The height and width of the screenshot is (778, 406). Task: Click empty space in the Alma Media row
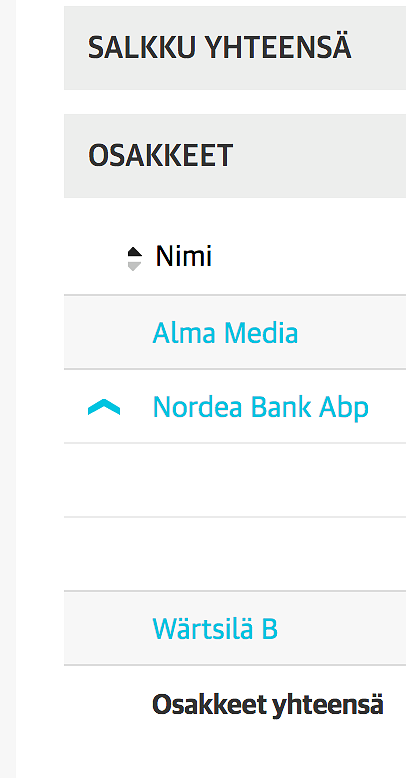pos(352,332)
